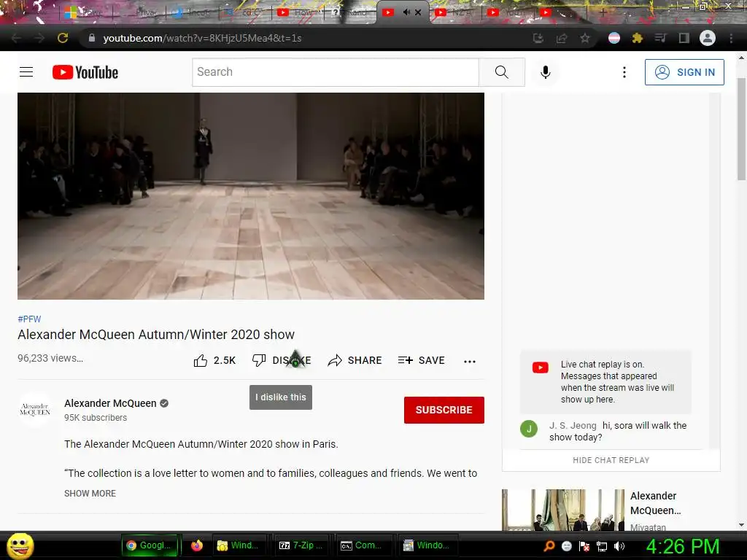Go forward in browser history

click(39, 38)
